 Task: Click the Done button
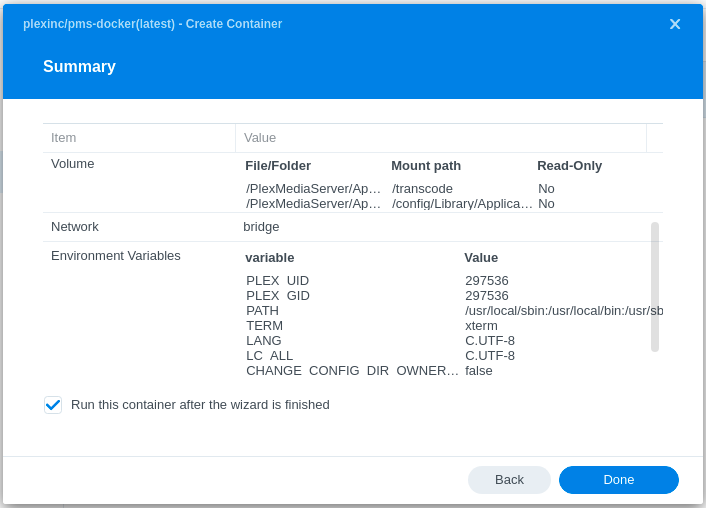[x=618, y=480]
